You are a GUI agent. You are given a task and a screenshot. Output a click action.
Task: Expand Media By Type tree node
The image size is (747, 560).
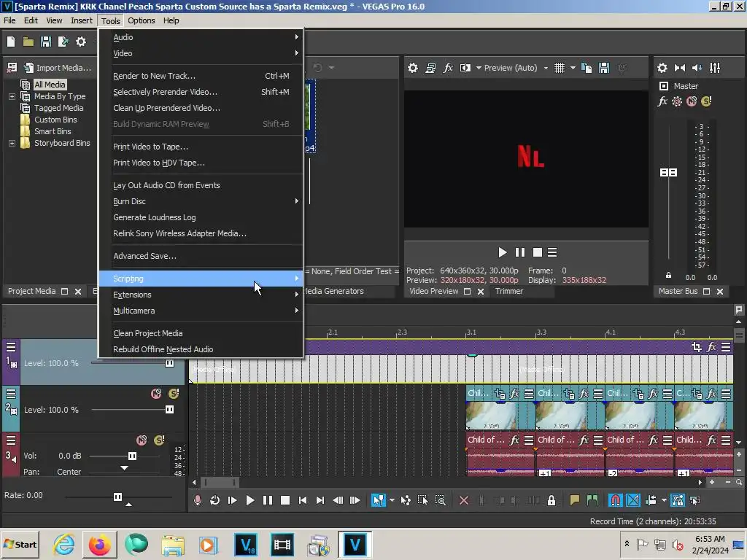[12, 97]
